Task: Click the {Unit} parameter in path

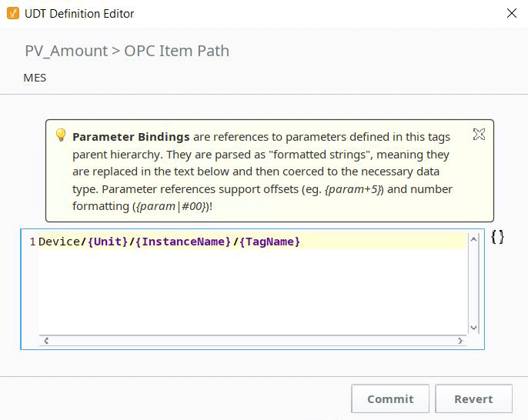Action: 108,242
